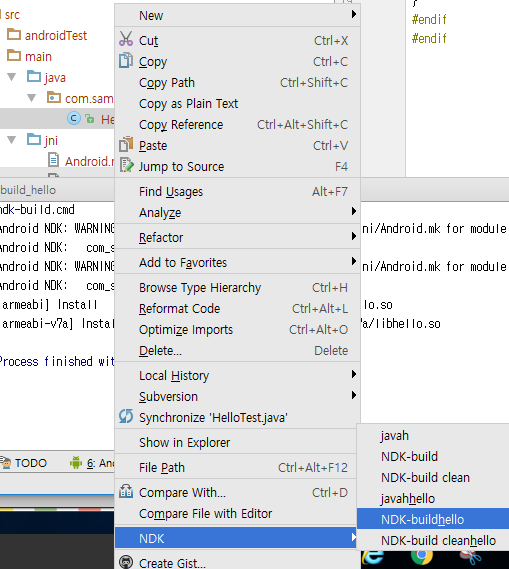This screenshot has width=509, height=569.
Task: Click the Synchronize refresh arrows icon
Action: click(126, 416)
